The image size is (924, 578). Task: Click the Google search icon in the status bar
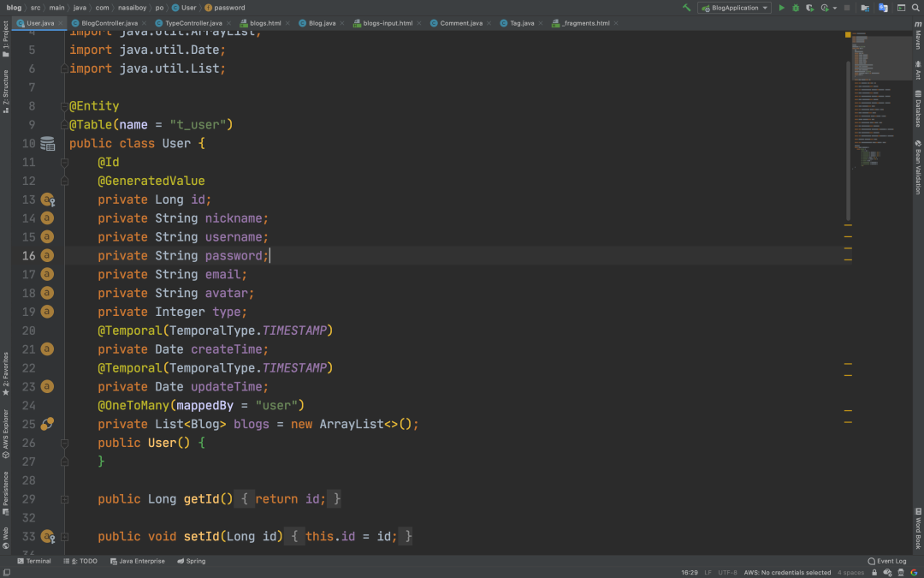915,572
